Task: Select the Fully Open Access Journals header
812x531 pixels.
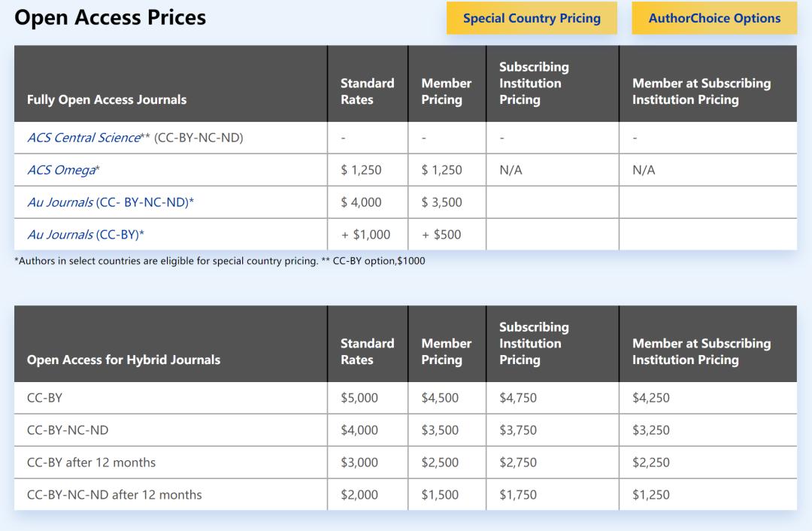Action: [x=107, y=99]
